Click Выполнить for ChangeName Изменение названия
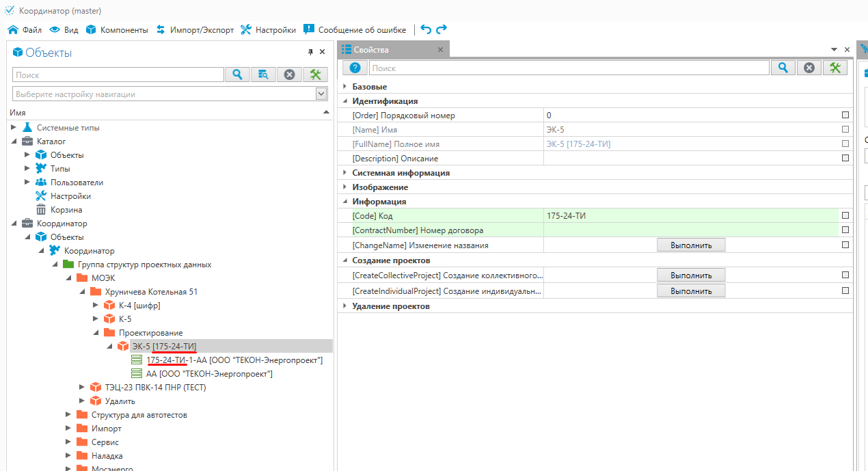868x471 pixels. click(x=691, y=245)
